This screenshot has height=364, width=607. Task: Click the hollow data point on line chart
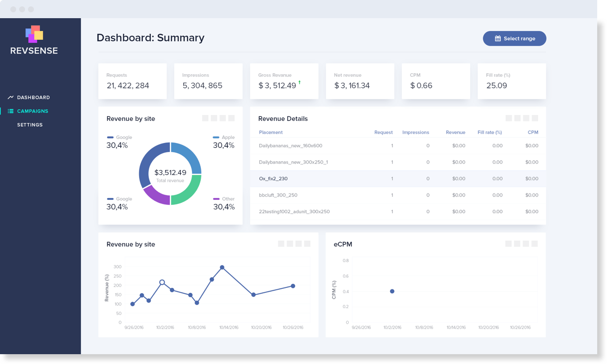pyautogui.click(x=162, y=282)
